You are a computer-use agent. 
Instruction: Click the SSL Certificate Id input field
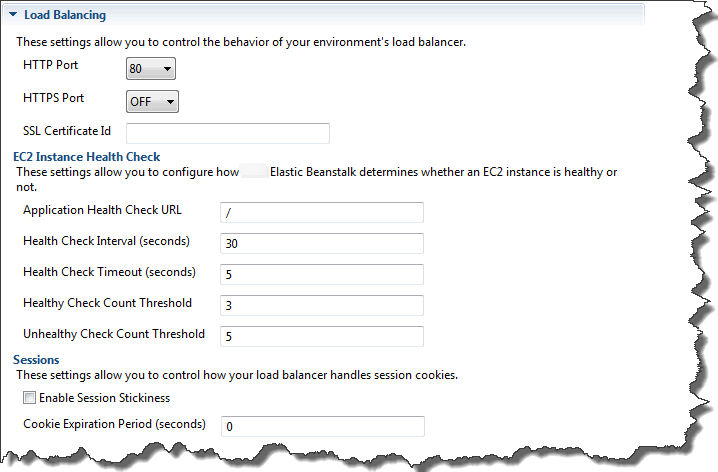pyautogui.click(x=228, y=133)
